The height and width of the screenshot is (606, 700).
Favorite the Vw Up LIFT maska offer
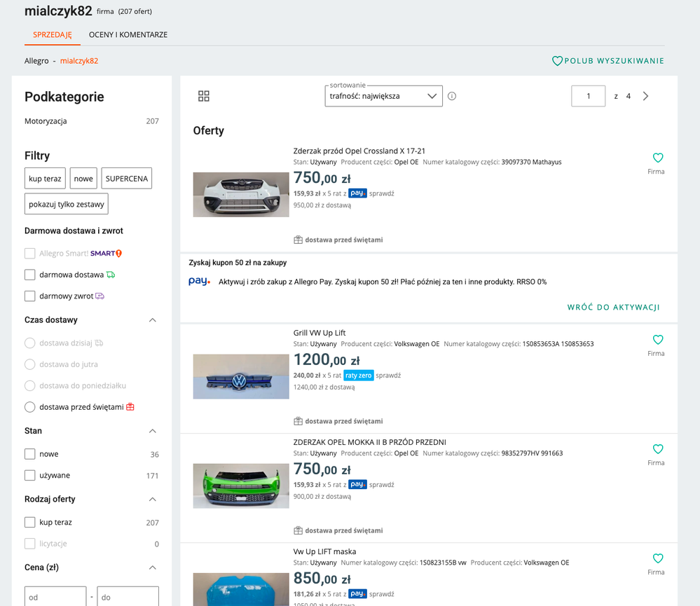(657, 558)
